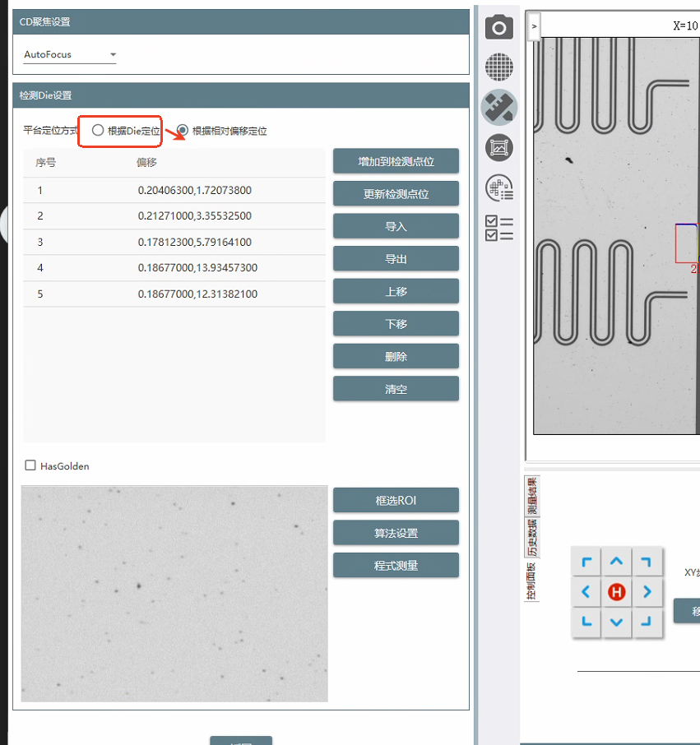
Task: Expand the image panel with > button
Action: pyautogui.click(x=534, y=26)
